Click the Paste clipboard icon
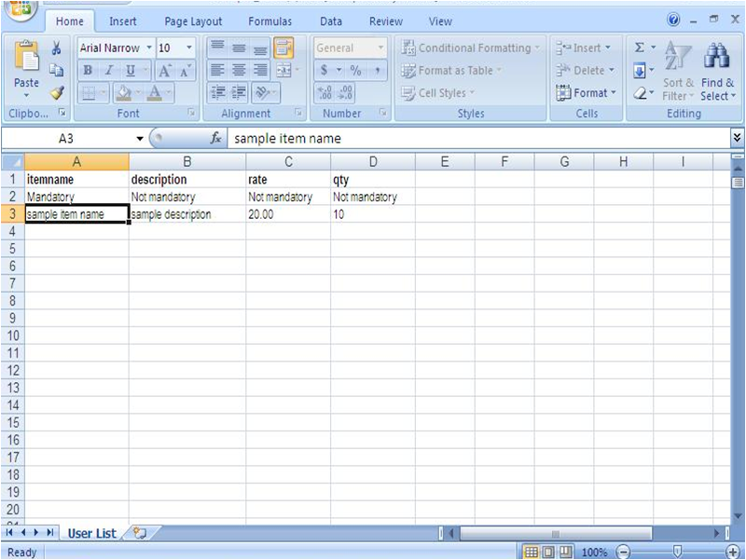Viewport: 746px width, 560px height. click(26, 57)
